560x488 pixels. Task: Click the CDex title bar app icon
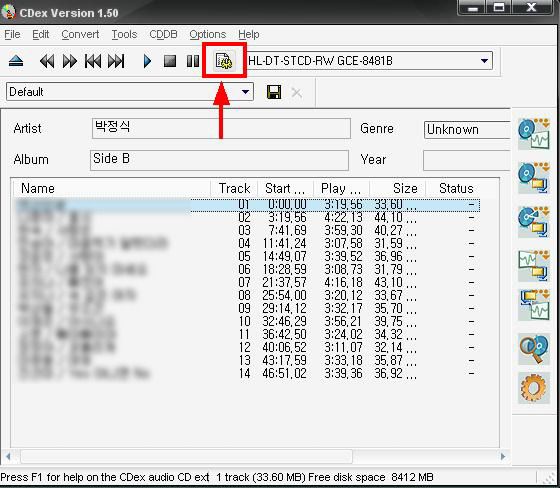click(x=9, y=12)
